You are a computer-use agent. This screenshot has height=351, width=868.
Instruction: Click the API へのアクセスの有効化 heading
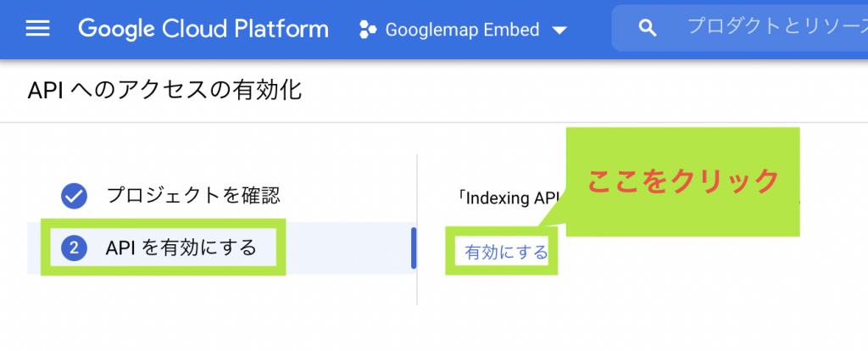click(165, 91)
